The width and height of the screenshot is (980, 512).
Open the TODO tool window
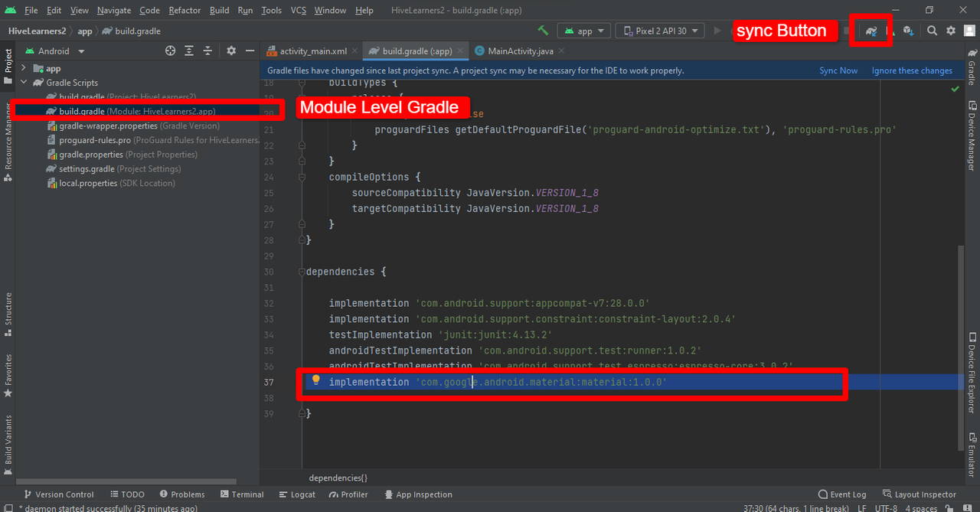click(x=127, y=494)
